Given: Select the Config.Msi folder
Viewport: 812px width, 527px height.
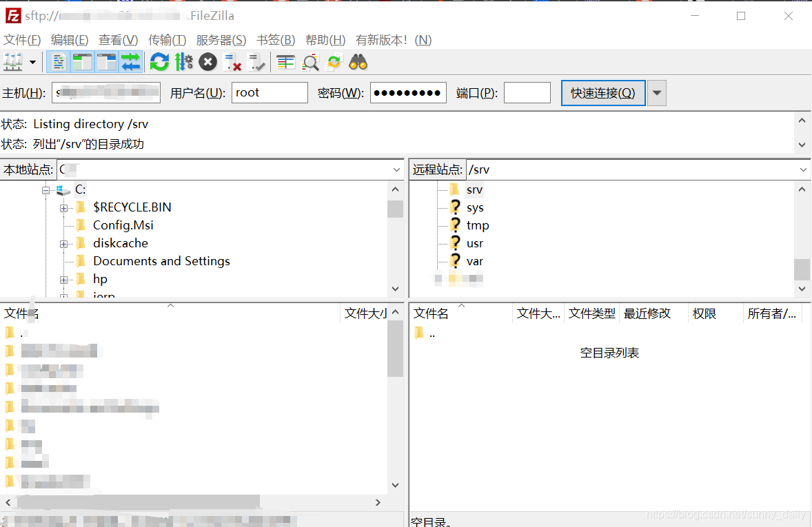Looking at the screenshot, I should tap(123, 225).
